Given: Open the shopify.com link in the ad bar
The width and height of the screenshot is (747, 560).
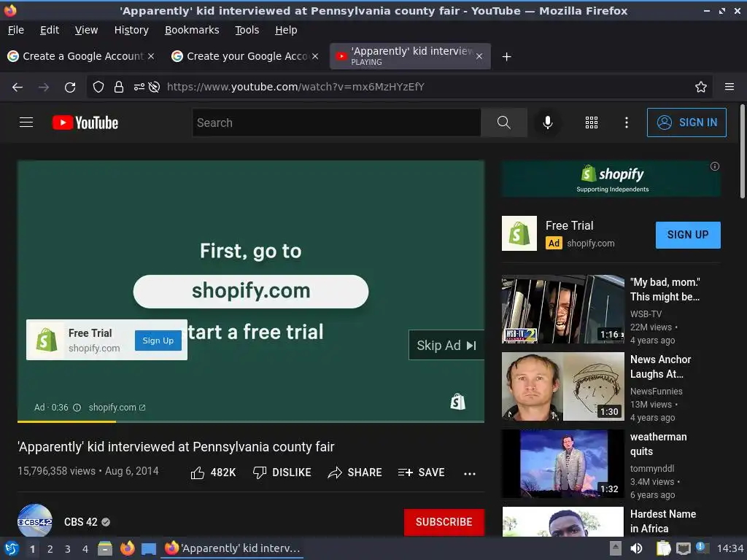Looking at the screenshot, I should (x=117, y=408).
